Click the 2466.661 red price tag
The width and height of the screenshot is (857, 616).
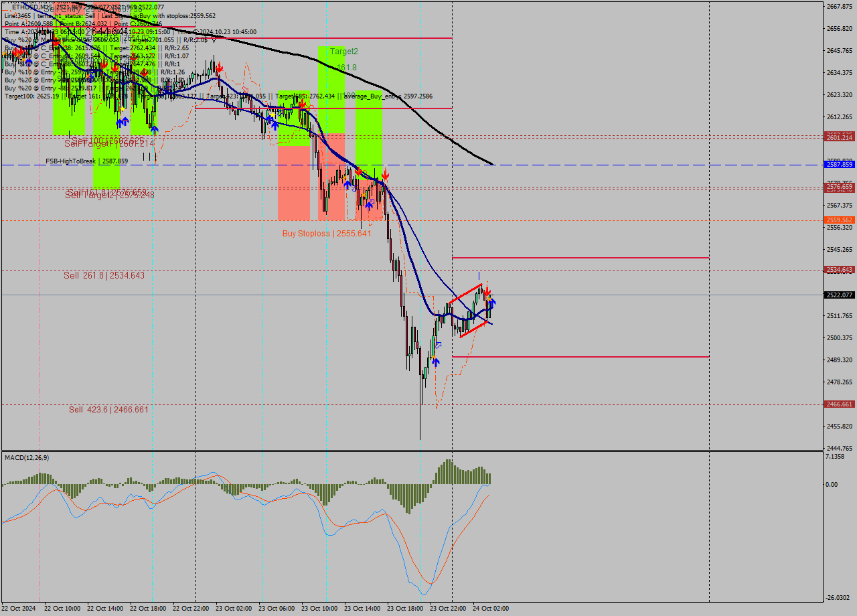(840, 404)
